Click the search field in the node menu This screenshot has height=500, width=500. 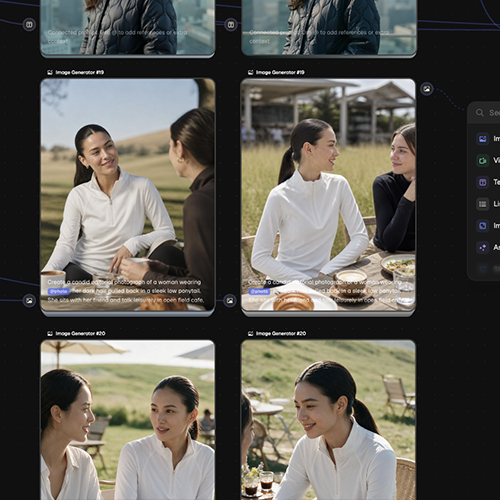click(485, 113)
